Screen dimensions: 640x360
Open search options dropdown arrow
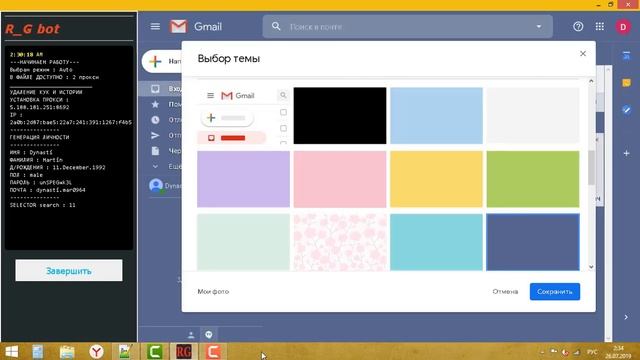(x=539, y=27)
